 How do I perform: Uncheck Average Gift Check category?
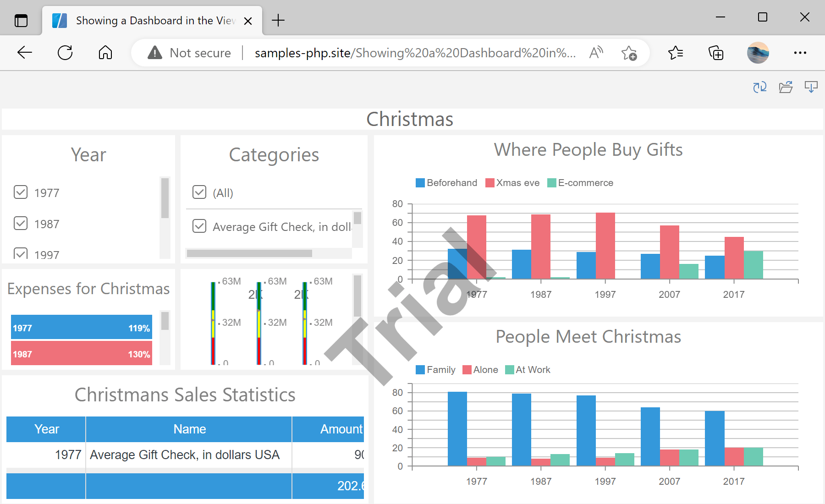pos(199,226)
